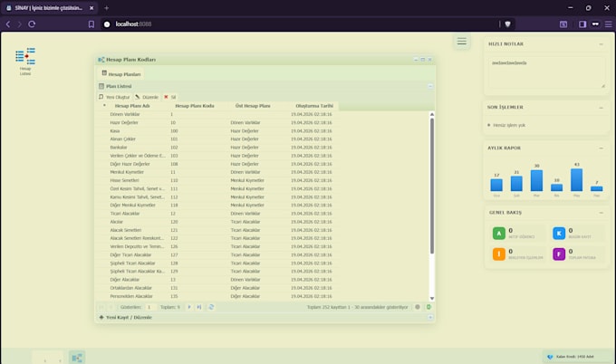Toggle the browser sidebar panel icon
616x364 pixels.
582,24
